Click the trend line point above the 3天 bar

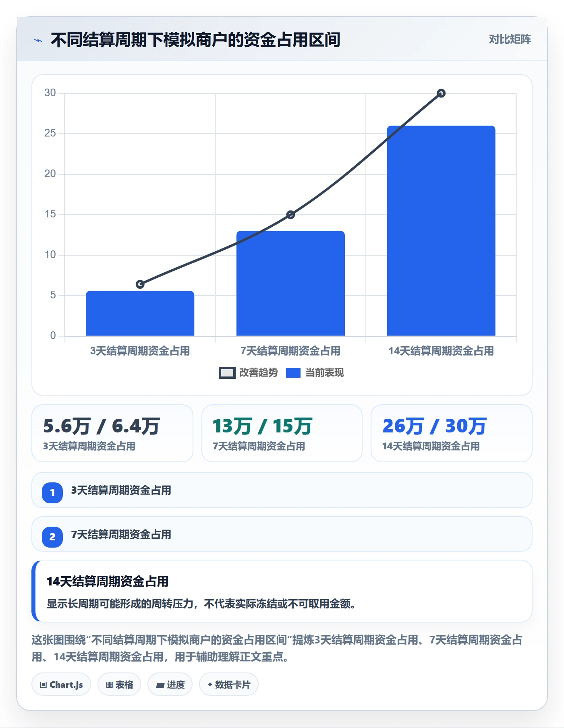140,284
